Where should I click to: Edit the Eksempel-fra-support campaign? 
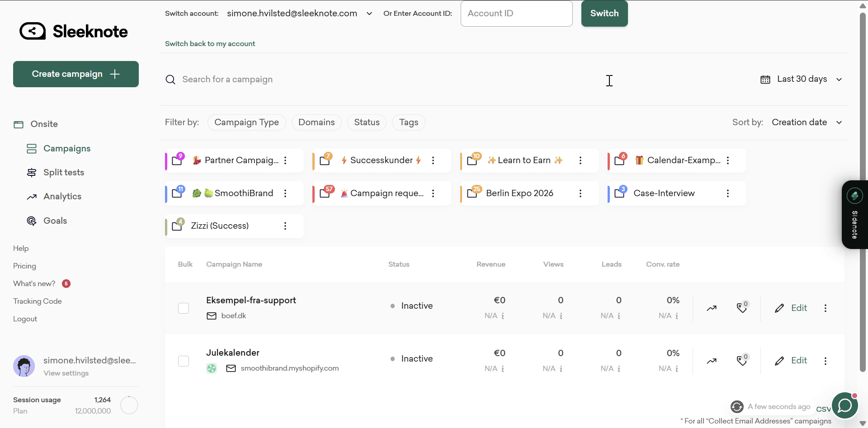791,308
